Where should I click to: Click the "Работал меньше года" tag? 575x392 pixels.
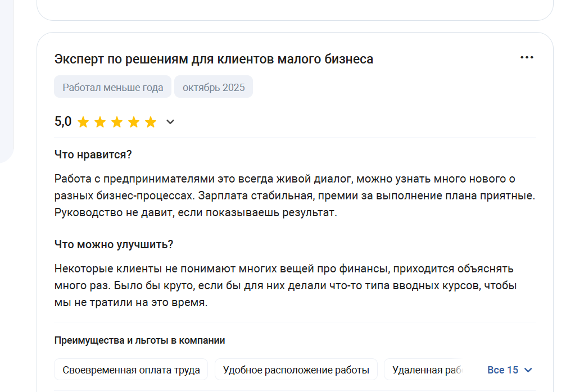pyautogui.click(x=113, y=88)
